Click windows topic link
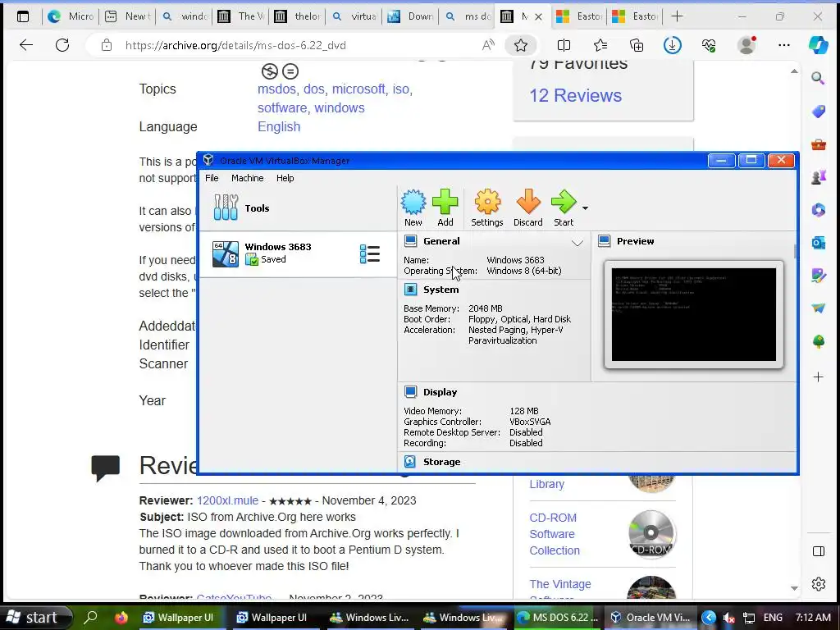 (339, 107)
